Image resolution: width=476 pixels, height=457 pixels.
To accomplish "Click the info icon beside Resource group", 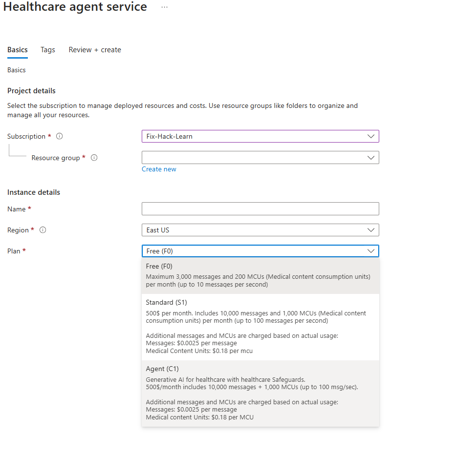I will tap(94, 158).
